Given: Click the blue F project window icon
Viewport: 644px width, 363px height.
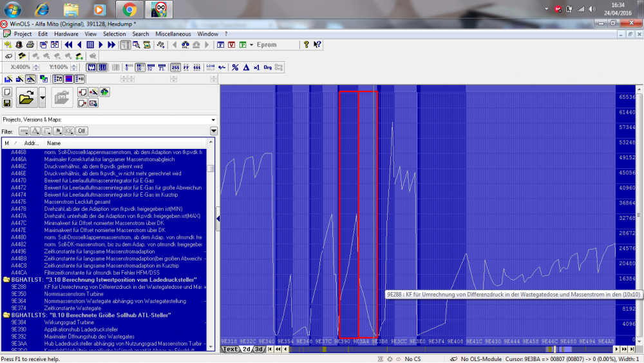Looking at the screenshot, I should coord(220,44).
